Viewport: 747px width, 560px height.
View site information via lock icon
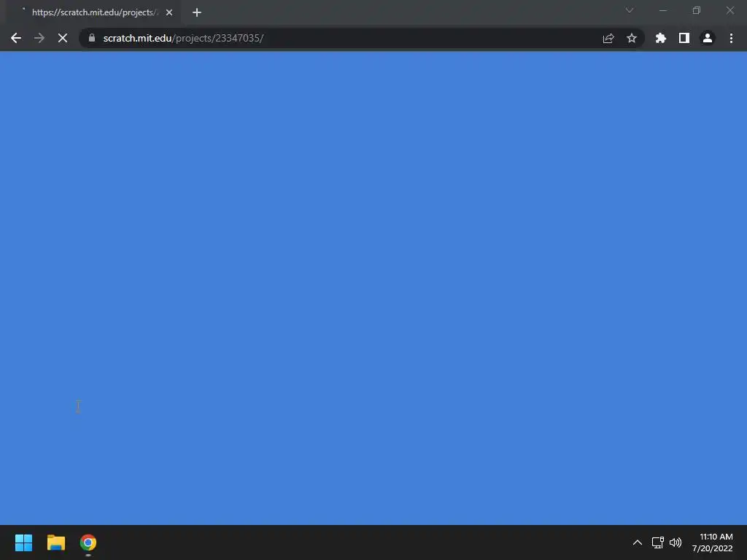pos(92,38)
